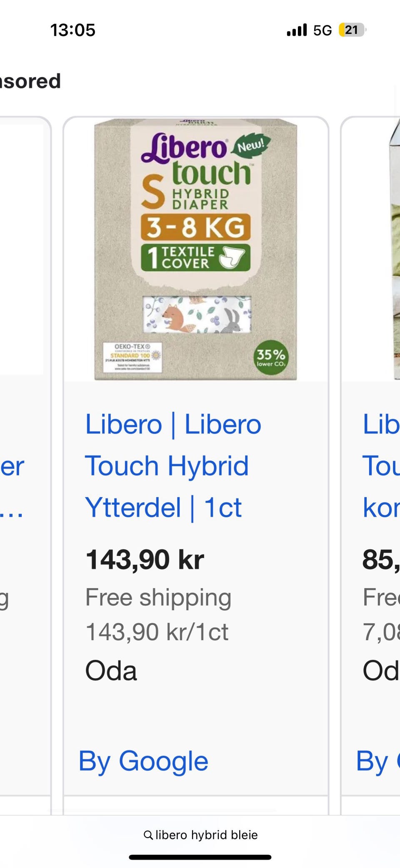The image size is (400, 868).
Task: Tap the OEKO-TEX Standard 100 label
Action: pos(132,357)
